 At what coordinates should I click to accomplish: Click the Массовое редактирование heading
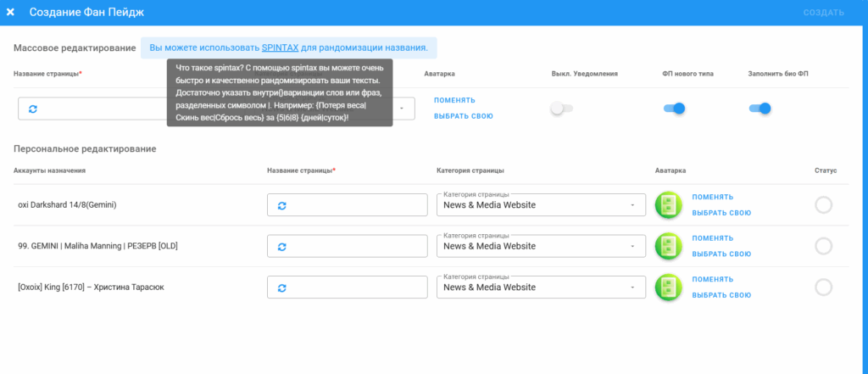[75, 48]
